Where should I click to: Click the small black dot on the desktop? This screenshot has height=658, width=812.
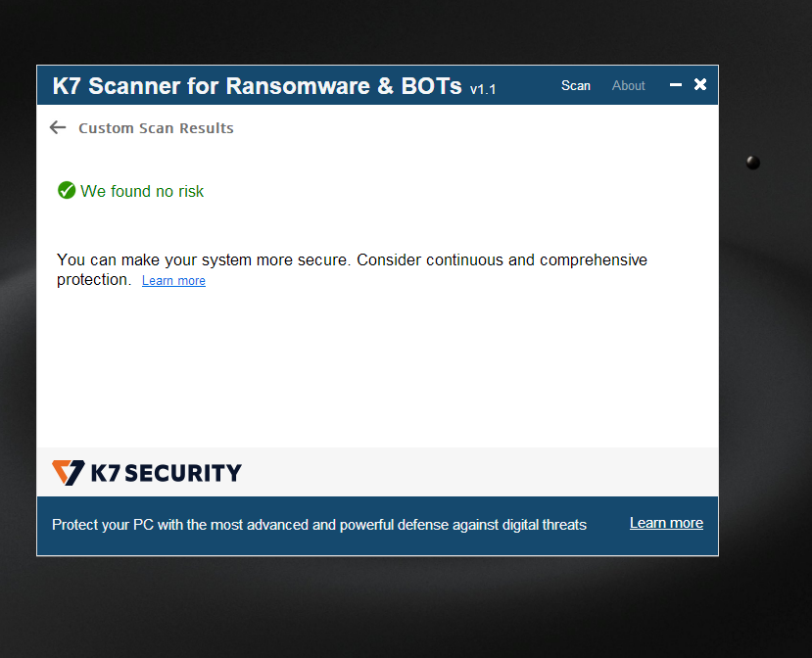pyautogui.click(x=752, y=163)
